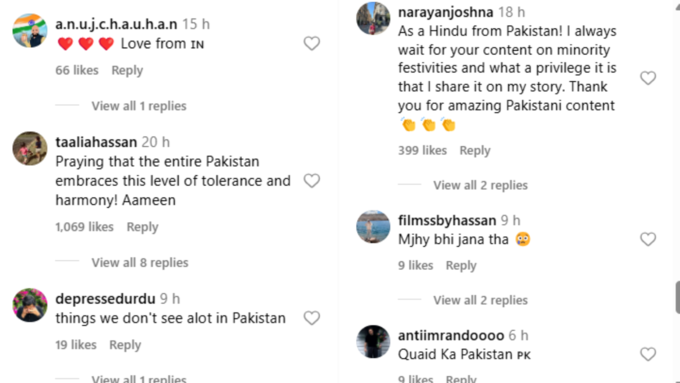Image resolution: width=680 pixels, height=383 pixels.
Task: Expand 8 replies under taaliahassan's comment
Action: tap(140, 262)
